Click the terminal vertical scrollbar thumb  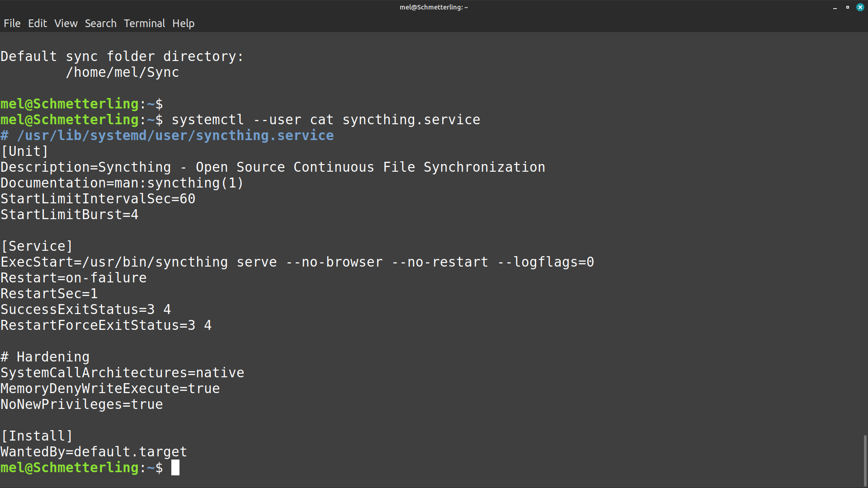(x=865, y=460)
